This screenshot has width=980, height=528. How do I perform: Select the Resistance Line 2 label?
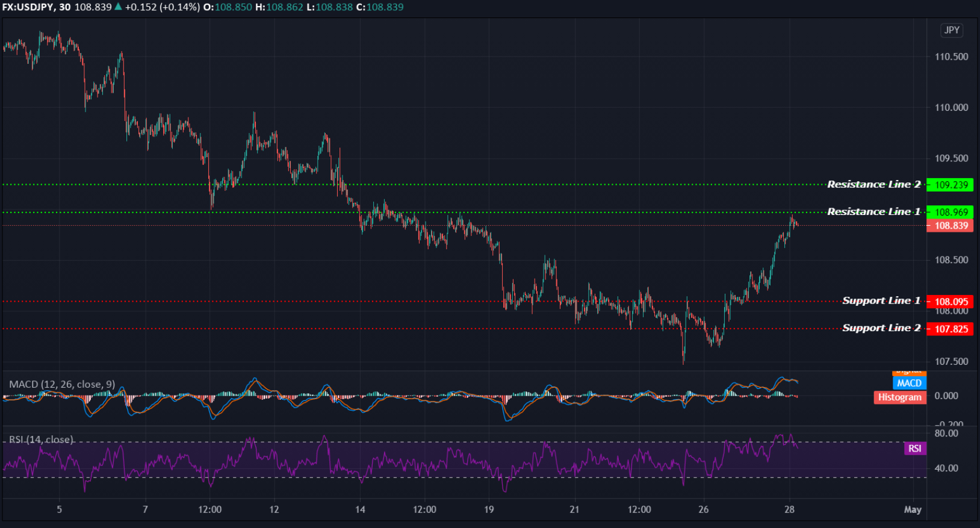coord(873,184)
